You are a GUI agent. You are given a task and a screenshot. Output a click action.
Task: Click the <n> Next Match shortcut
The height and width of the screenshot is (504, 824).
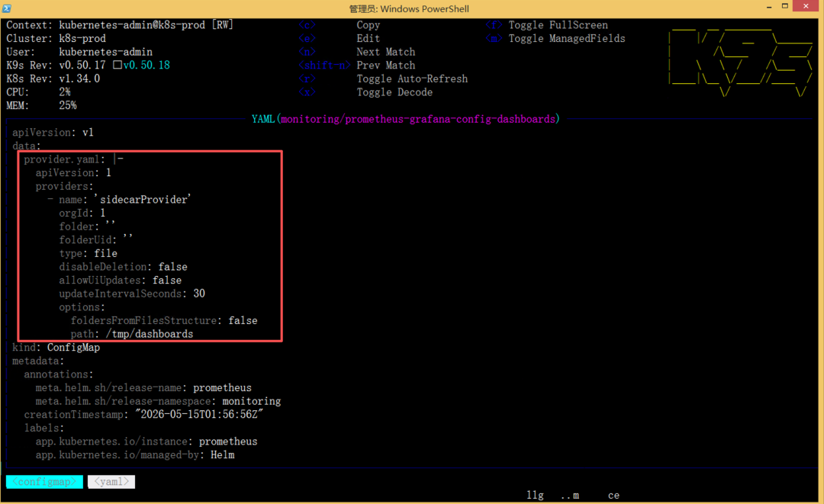pyautogui.click(x=357, y=52)
